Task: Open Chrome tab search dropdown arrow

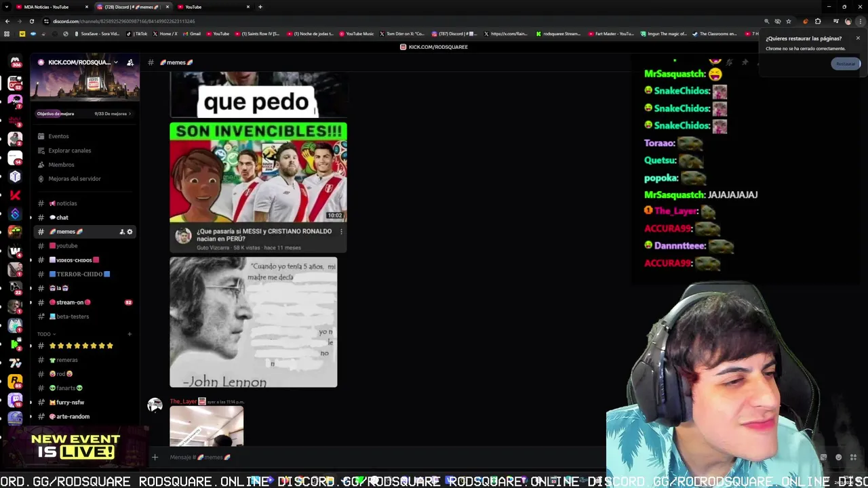Action: pos(5,7)
